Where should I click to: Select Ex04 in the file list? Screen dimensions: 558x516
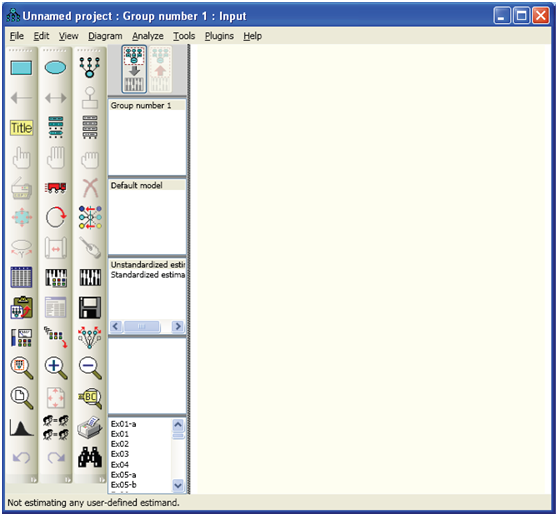[x=120, y=465]
